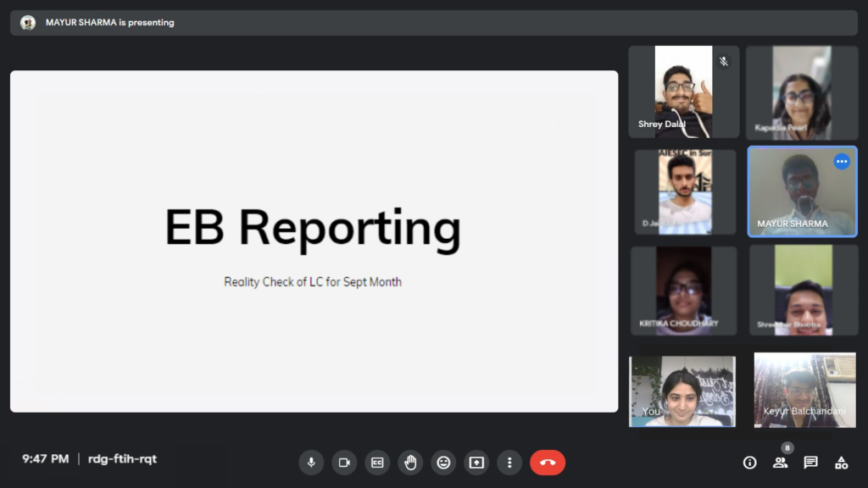Turn off the camera
Viewport: 868px width, 488px height.
344,463
